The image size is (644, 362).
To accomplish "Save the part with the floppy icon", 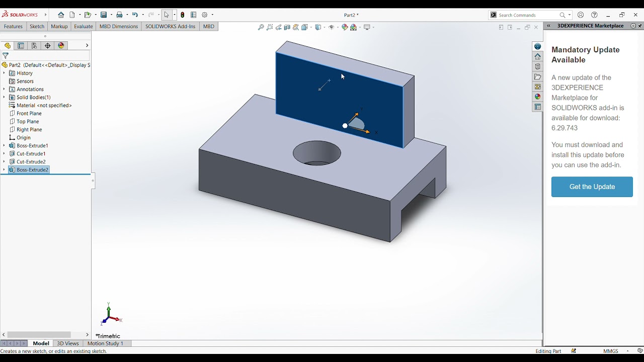I will click(104, 15).
